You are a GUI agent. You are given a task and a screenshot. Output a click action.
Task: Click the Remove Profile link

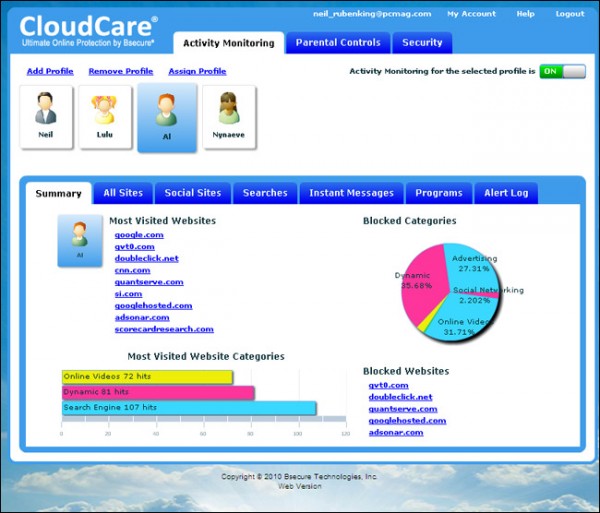[x=121, y=72]
